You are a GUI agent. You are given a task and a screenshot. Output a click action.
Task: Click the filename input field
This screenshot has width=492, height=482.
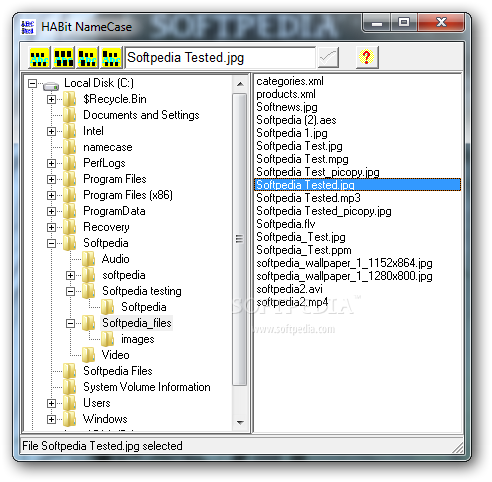tap(220, 58)
